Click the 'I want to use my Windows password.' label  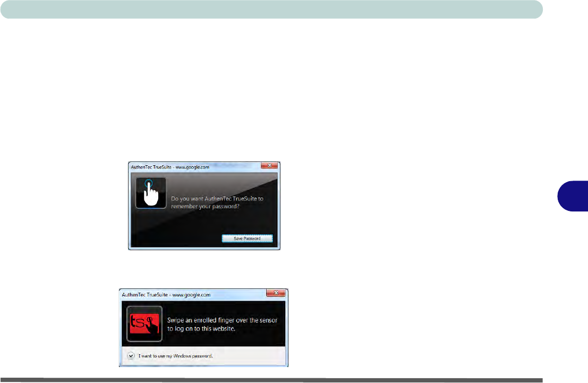[175, 356]
